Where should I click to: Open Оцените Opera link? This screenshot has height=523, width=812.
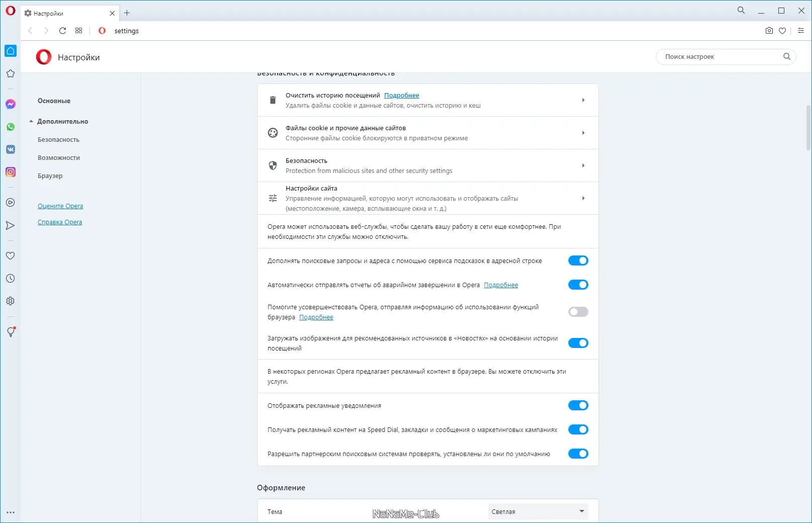60,206
